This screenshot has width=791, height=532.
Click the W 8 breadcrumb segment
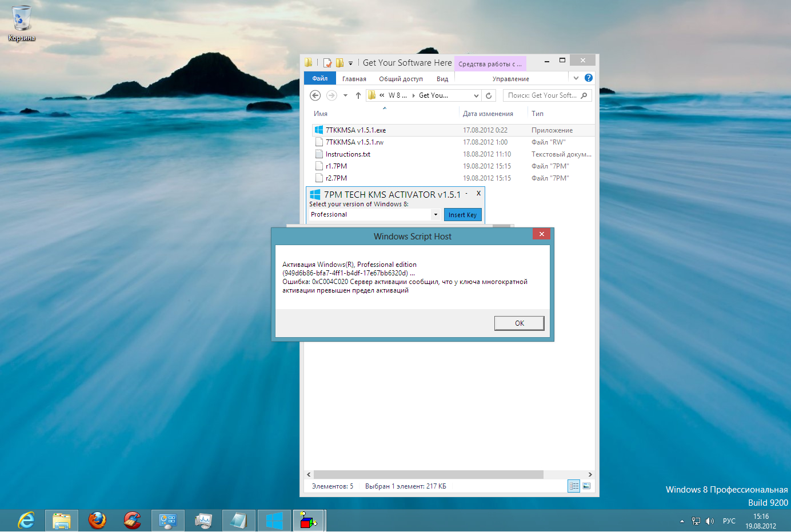pos(398,95)
